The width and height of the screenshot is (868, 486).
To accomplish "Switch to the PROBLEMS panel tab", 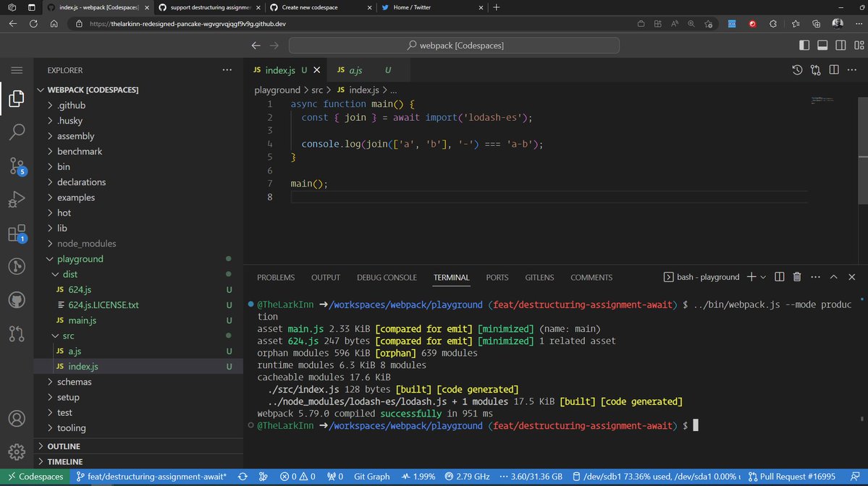I will tap(276, 278).
